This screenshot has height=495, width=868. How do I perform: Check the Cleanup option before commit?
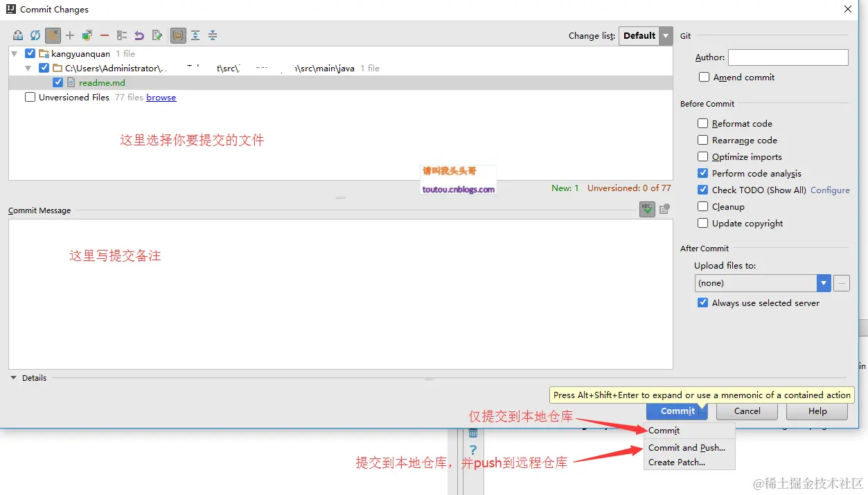point(703,206)
